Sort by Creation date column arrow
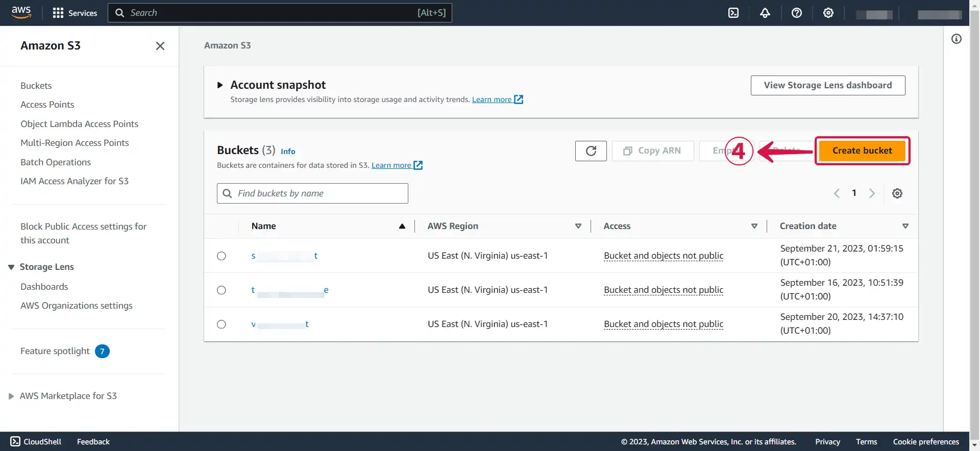Viewport: 980px width, 451px height. pyautogui.click(x=905, y=227)
